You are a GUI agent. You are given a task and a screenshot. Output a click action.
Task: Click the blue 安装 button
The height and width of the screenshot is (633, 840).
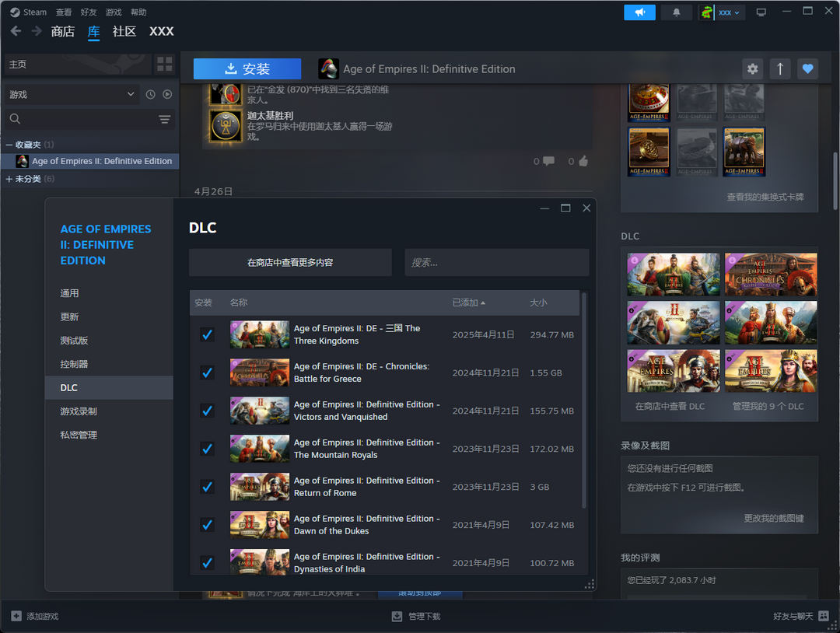click(x=247, y=68)
